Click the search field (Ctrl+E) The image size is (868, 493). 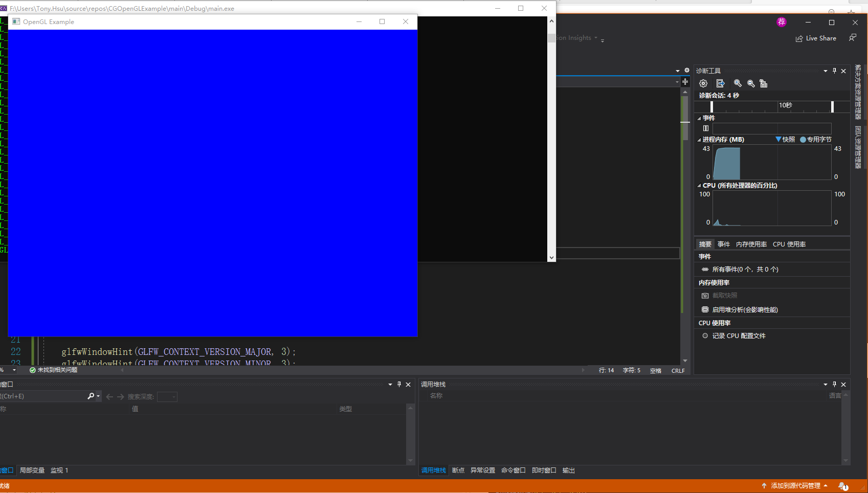pyautogui.click(x=43, y=396)
